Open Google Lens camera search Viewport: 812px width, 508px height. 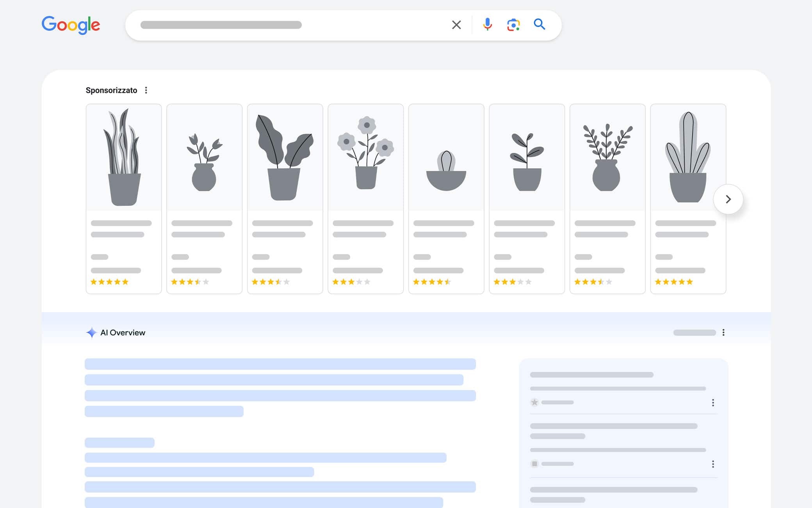(x=513, y=24)
